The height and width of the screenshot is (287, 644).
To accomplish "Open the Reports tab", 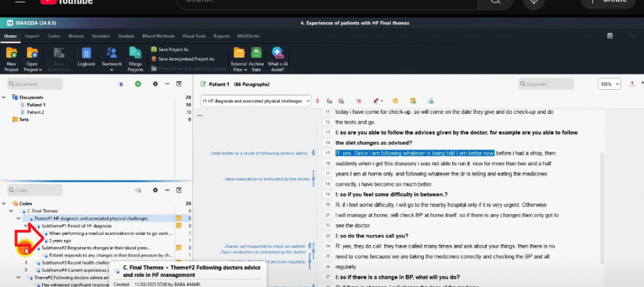I will 221,36.
